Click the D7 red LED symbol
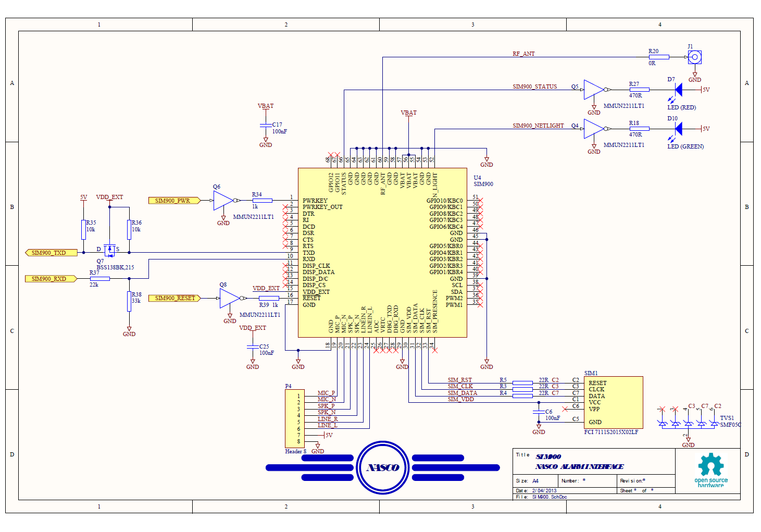This screenshot has width=761, height=532. (x=678, y=90)
